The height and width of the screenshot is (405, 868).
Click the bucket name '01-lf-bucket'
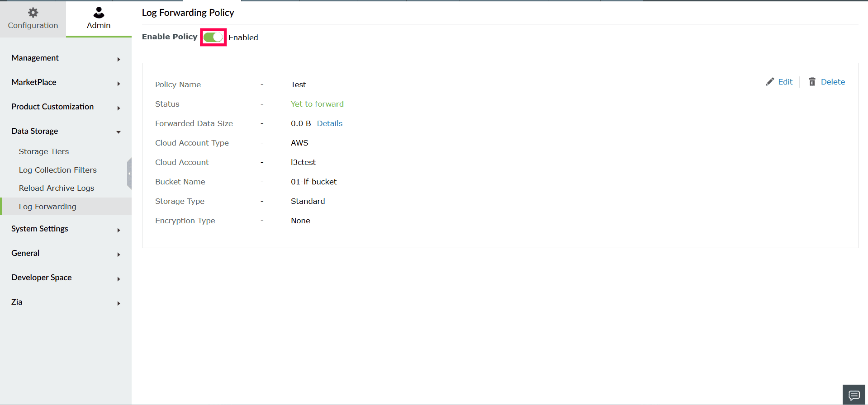[313, 182]
